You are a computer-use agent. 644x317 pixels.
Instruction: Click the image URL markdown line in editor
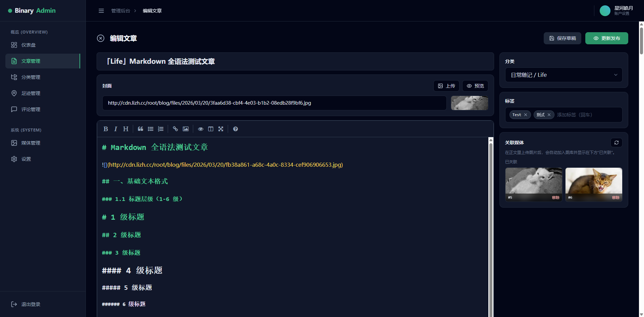[222, 165]
